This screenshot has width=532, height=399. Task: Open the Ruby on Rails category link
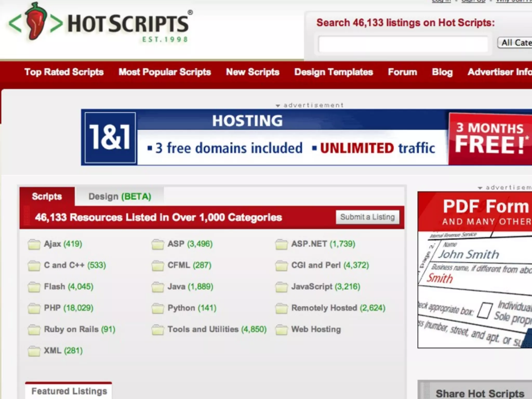point(71,329)
